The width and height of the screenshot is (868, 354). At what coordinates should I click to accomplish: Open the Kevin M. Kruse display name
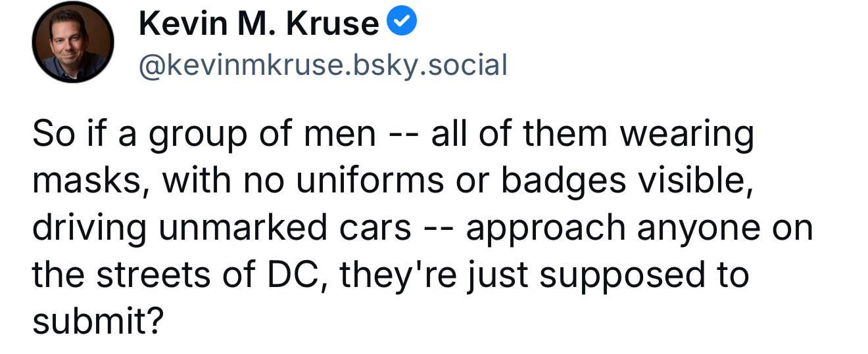click(259, 24)
